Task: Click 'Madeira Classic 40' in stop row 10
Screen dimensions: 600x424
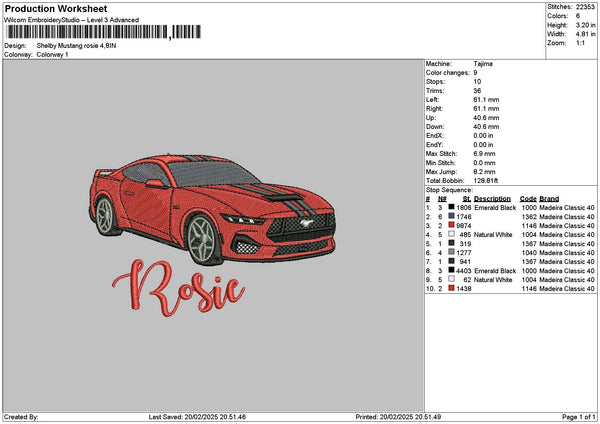Action: point(567,289)
